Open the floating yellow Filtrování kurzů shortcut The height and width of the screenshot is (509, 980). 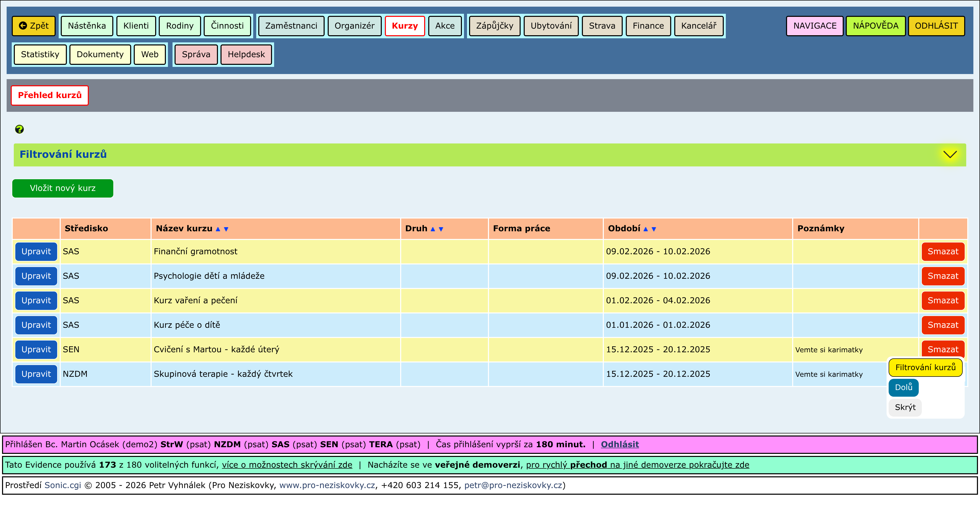tap(925, 368)
